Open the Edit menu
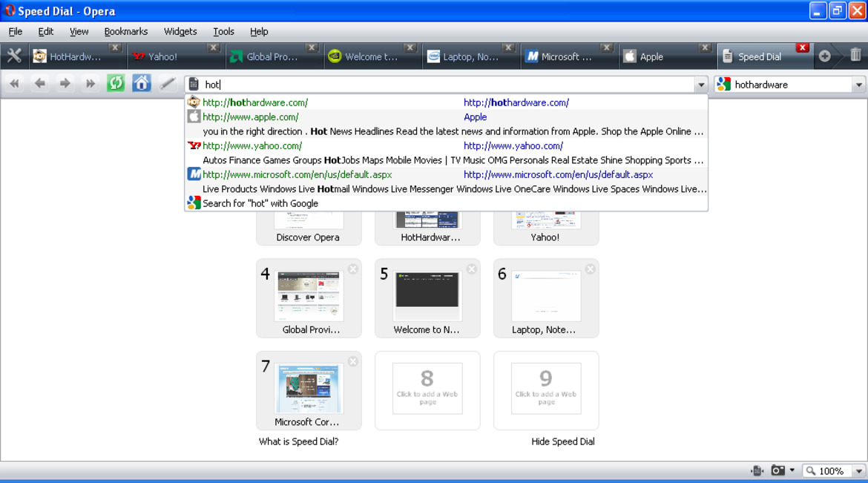 tap(45, 32)
